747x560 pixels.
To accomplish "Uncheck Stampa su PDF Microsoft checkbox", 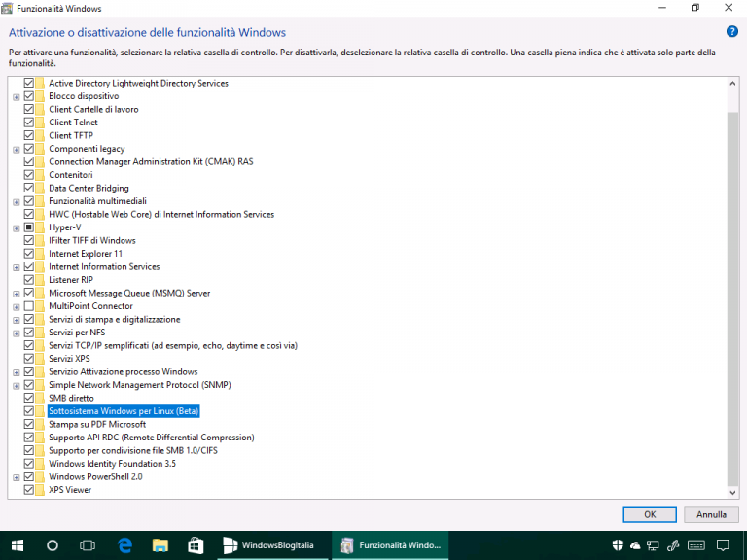I will pos(28,424).
